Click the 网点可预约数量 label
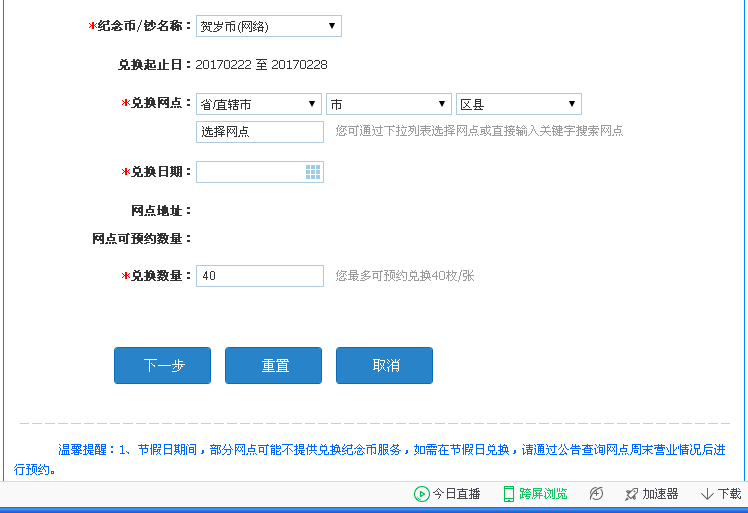Image resolution: width=748 pixels, height=513 pixels. (140, 239)
